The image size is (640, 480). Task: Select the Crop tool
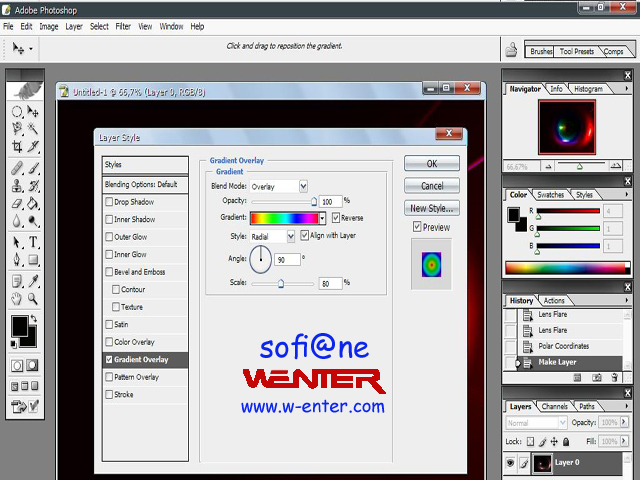pyautogui.click(x=17, y=146)
